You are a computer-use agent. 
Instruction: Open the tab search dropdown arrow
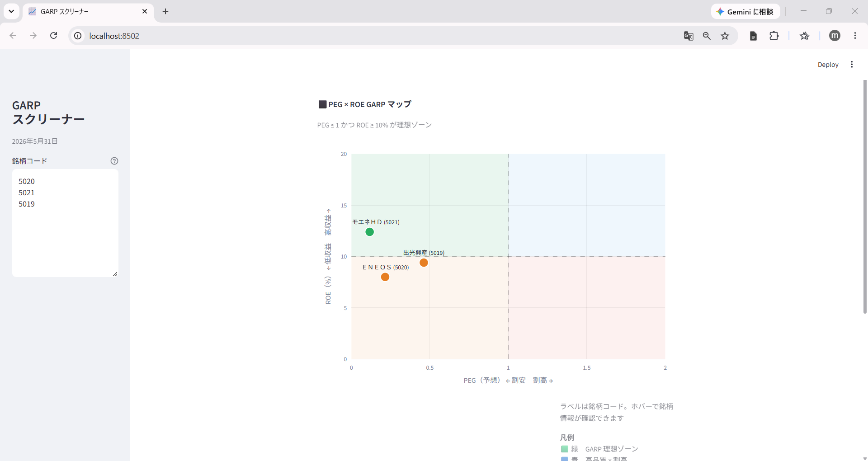pos(11,11)
